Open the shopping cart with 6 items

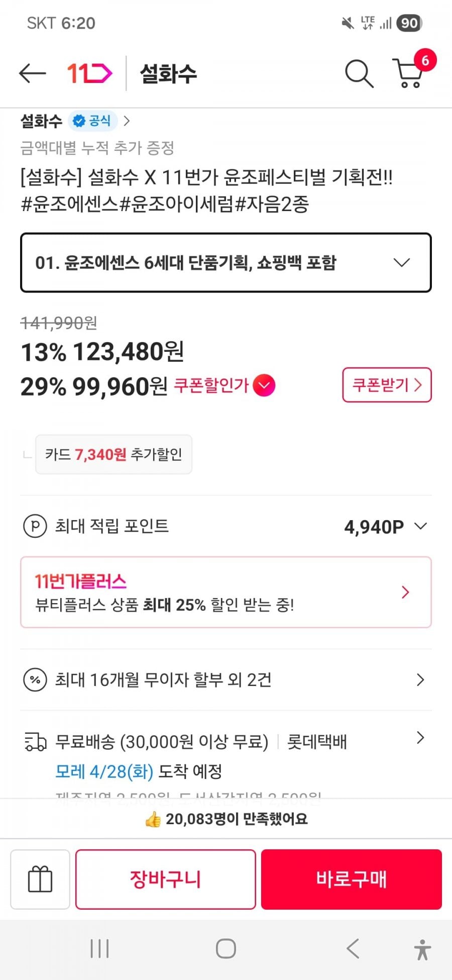pyautogui.click(x=409, y=73)
